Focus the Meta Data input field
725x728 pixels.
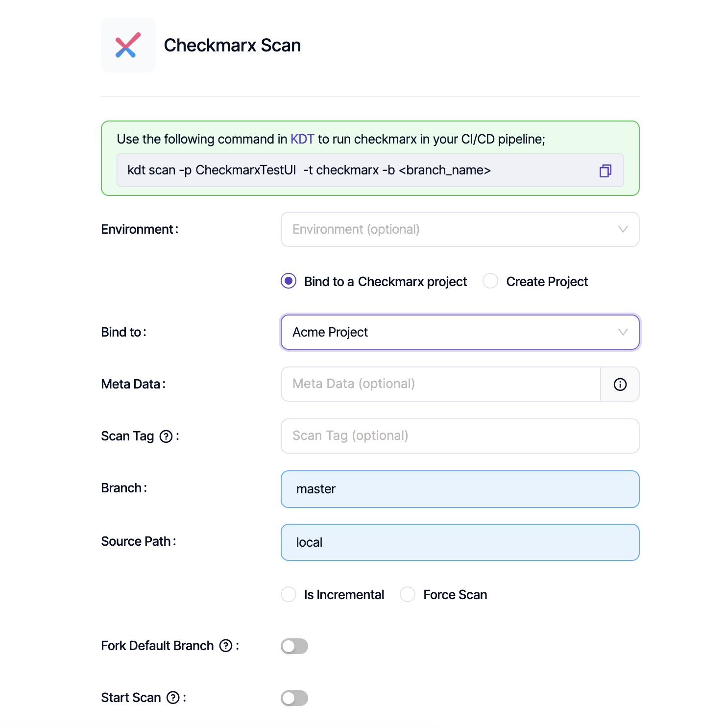(440, 384)
